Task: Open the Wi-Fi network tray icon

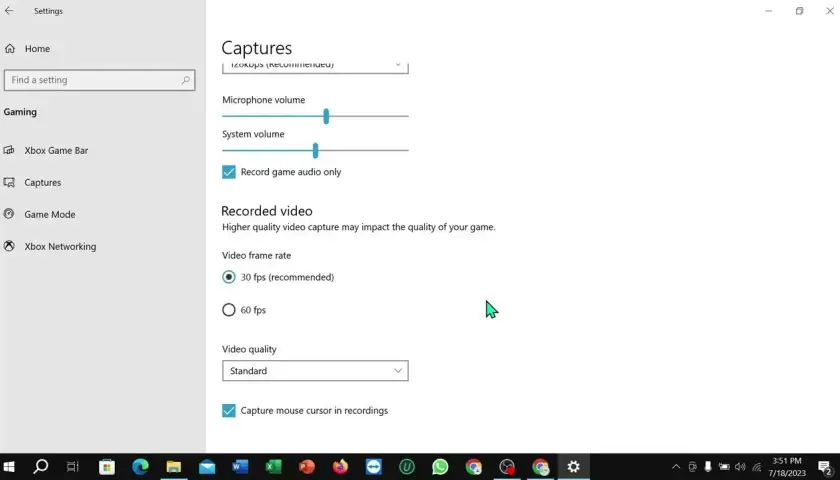Action: coord(756,467)
